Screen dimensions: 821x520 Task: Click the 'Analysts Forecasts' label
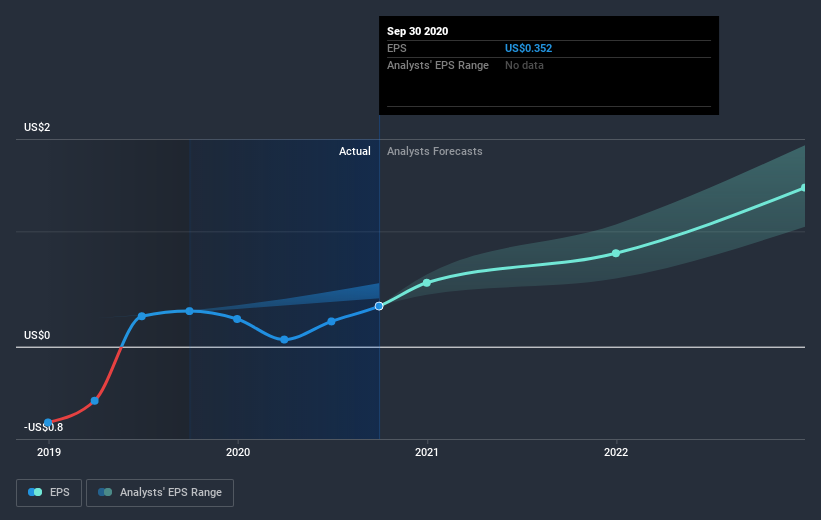tap(435, 151)
